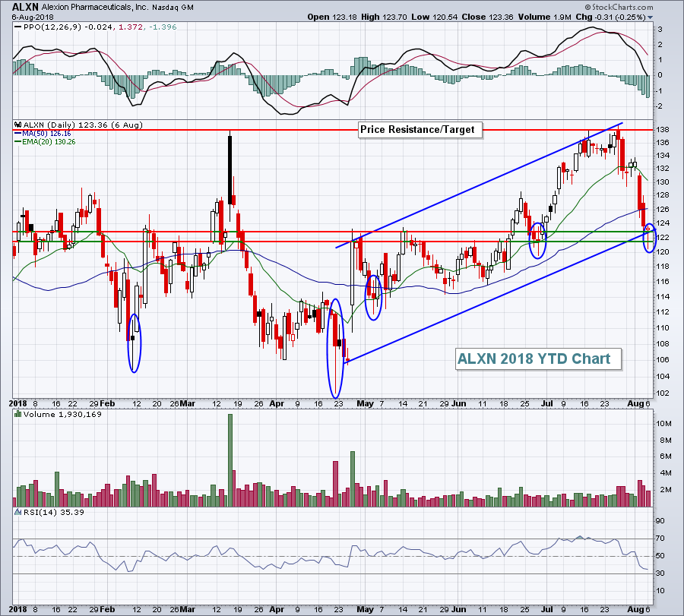Click the blue MA(50) line marker
684x616 pixels.
click(x=18, y=134)
